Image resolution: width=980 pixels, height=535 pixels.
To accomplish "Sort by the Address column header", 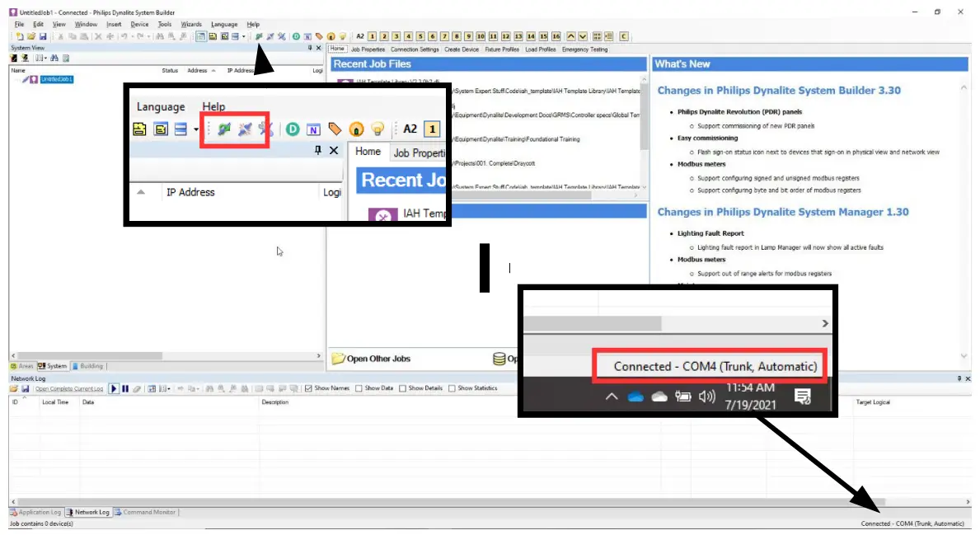I will [198, 71].
